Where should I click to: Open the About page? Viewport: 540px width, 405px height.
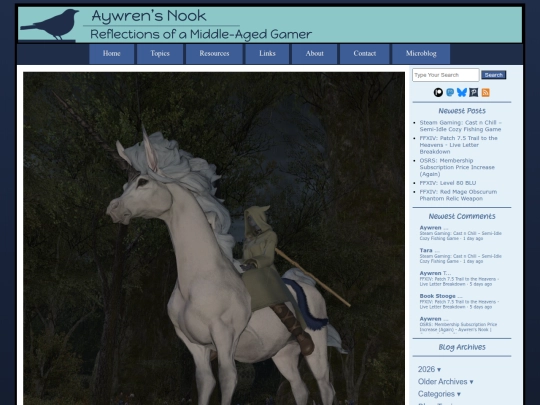(x=314, y=54)
